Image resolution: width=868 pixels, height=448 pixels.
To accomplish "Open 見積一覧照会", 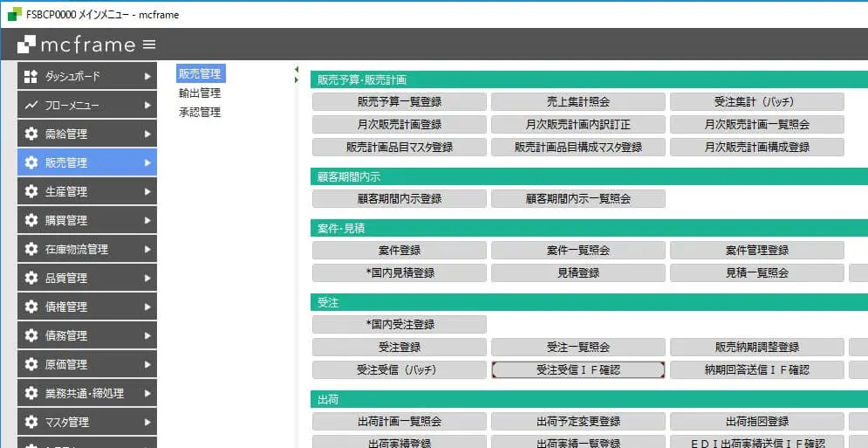I will click(x=756, y=273).
